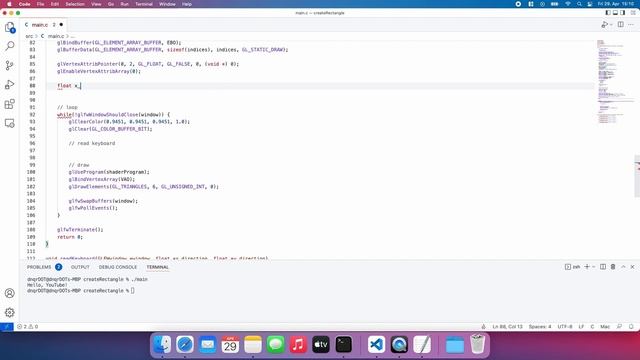The image size is (640, 360).
Task: Open the Search view in activity bar
Action: (x=10, y=46)
